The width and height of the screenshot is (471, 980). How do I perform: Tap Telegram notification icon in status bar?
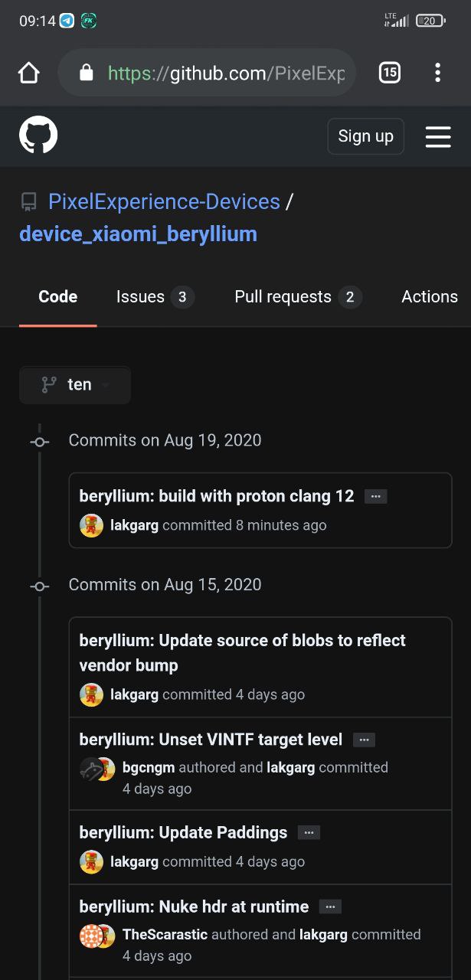[67, 21]
